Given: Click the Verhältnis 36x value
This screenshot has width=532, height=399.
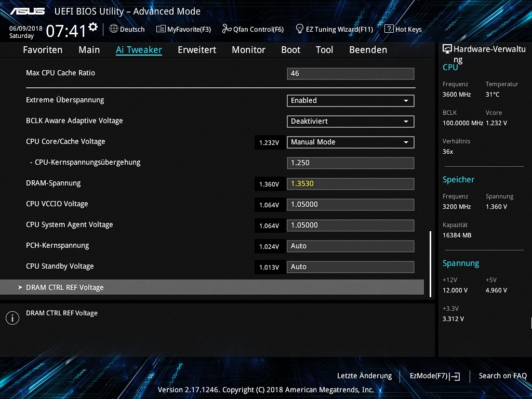Looking at the screenshot, I should tap(448, 152).
